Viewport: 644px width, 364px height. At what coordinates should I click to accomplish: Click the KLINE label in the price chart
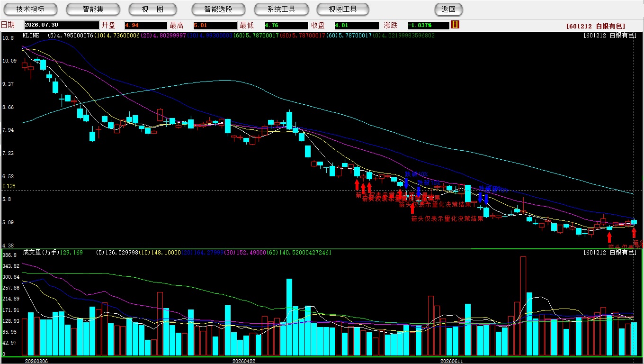(x=31, y=36)
